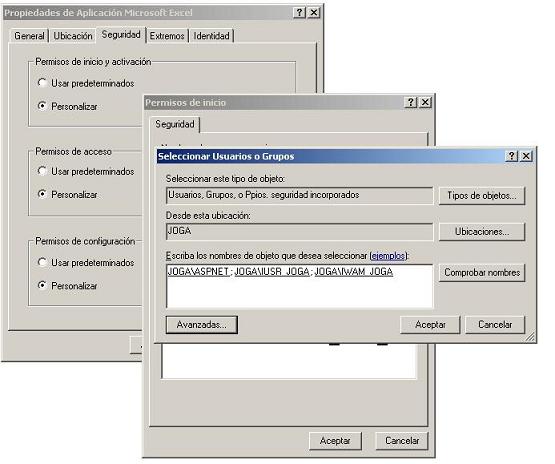
Task: Open the Avanzadas options button
Action: point(202,325)
